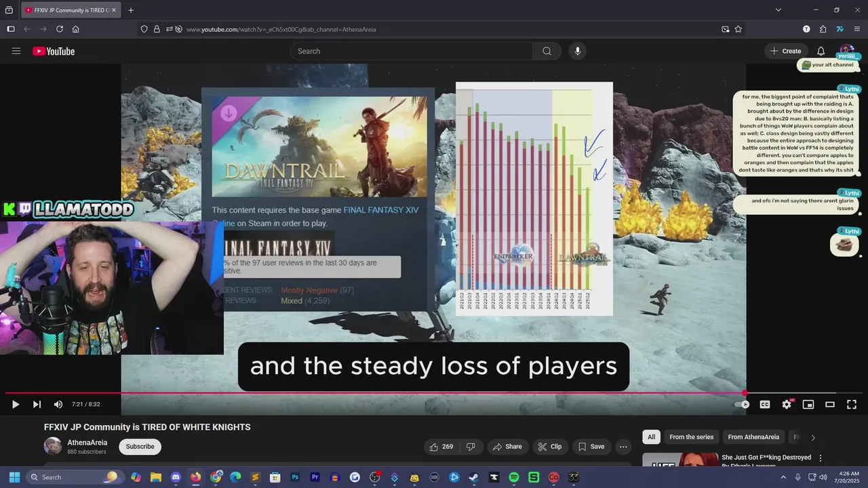Go to browser home page
Image resolution: width=868 pixels, height=488 pixels.
[76, 29]
